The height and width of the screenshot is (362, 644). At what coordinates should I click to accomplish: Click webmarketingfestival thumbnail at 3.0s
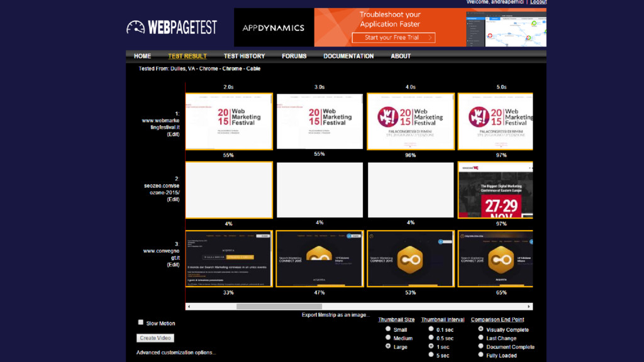pyautogui.click(x=319, y=121)
